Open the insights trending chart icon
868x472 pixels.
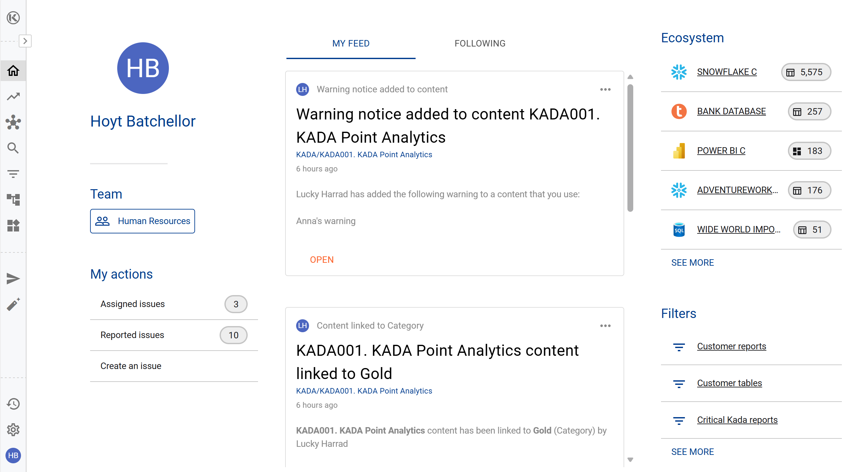[13, 96]
